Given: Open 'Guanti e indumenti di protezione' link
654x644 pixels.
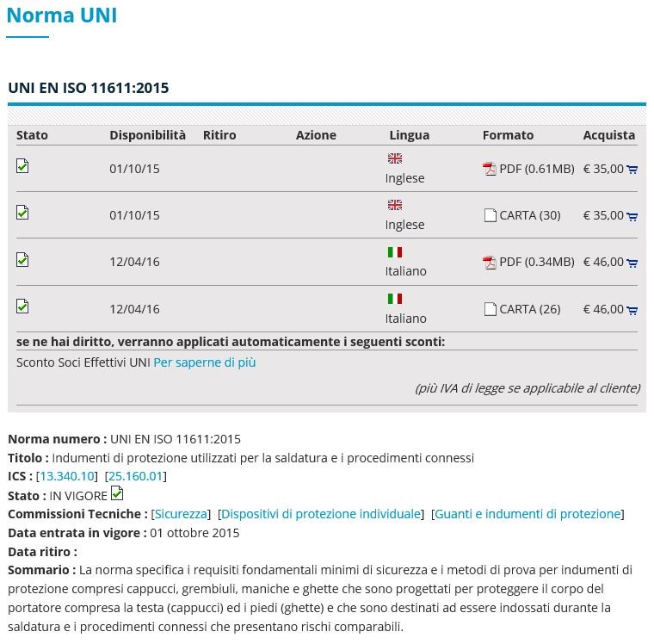Looking at the screenshot, I should pos(528,514).
